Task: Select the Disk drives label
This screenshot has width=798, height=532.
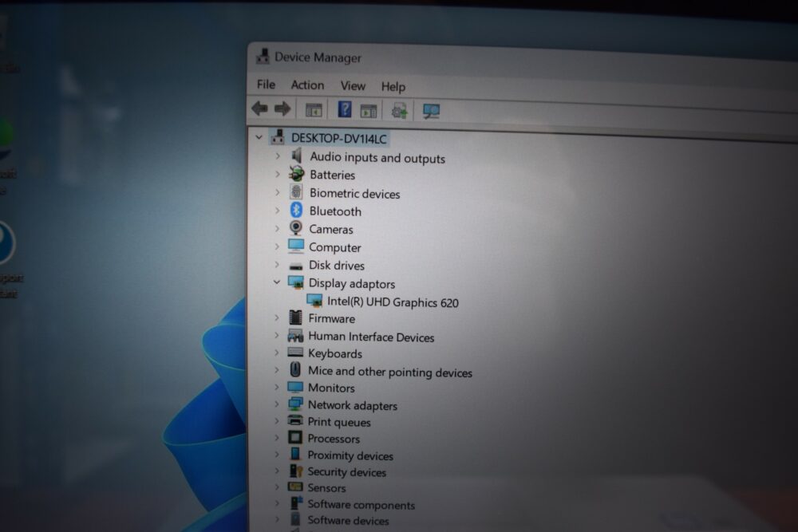Action: click(x=337, y=266)
